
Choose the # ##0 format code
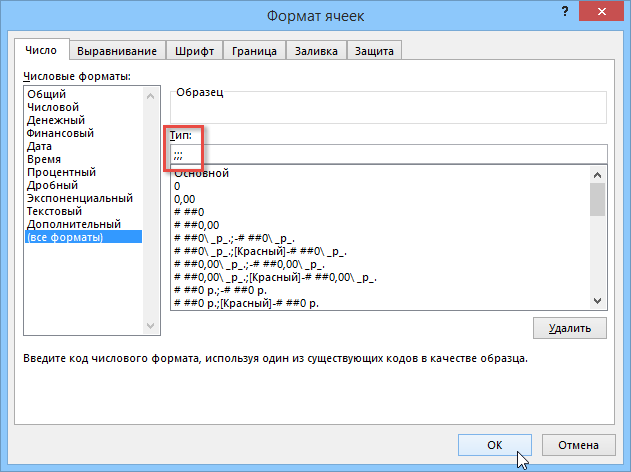(x=380, y=212)
